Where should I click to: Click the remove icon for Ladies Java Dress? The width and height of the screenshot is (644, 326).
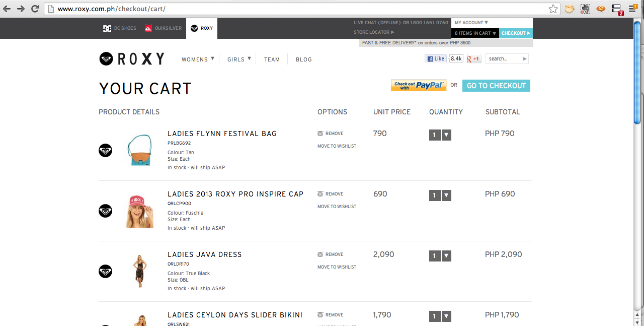pyautogui.click(x=320, y=254)
